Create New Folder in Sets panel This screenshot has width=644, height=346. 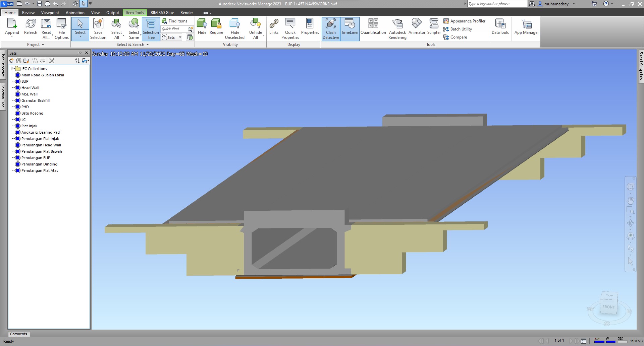[x=26, y=61]
